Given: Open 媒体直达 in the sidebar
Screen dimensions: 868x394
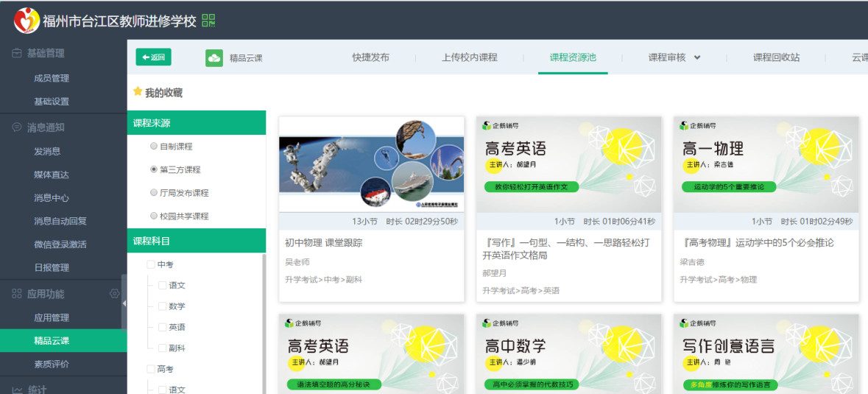Looking at the screenshot, I should (52, 175).
